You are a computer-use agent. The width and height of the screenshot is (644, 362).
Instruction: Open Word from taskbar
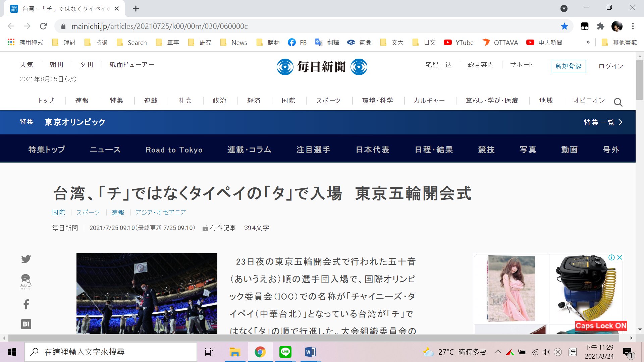311,352
